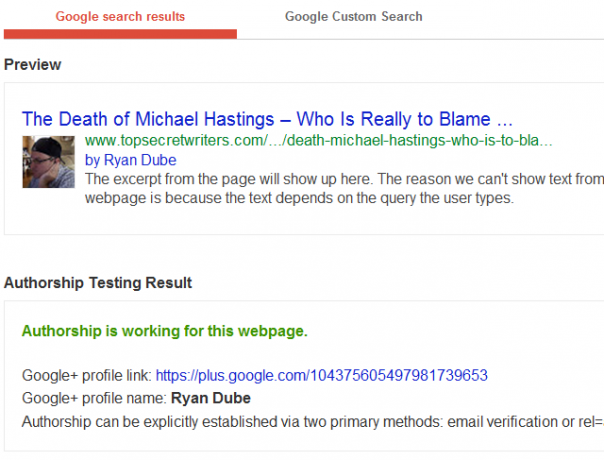Open the Google Custom Search tab

click(354, 17)
